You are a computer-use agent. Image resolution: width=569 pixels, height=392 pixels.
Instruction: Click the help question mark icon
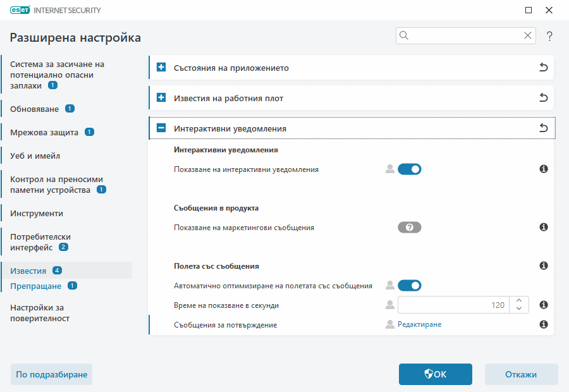[549, 36]
